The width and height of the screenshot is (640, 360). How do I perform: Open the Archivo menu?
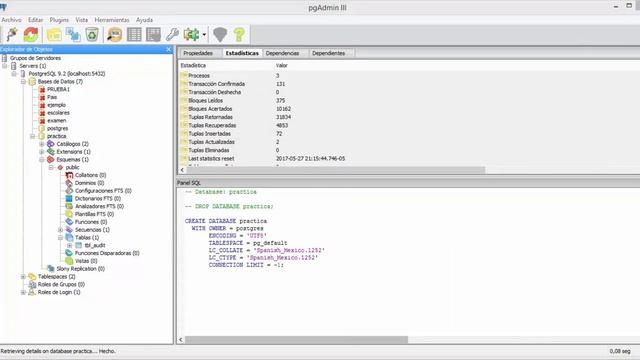pyautogui.click(x=11, y=20)
